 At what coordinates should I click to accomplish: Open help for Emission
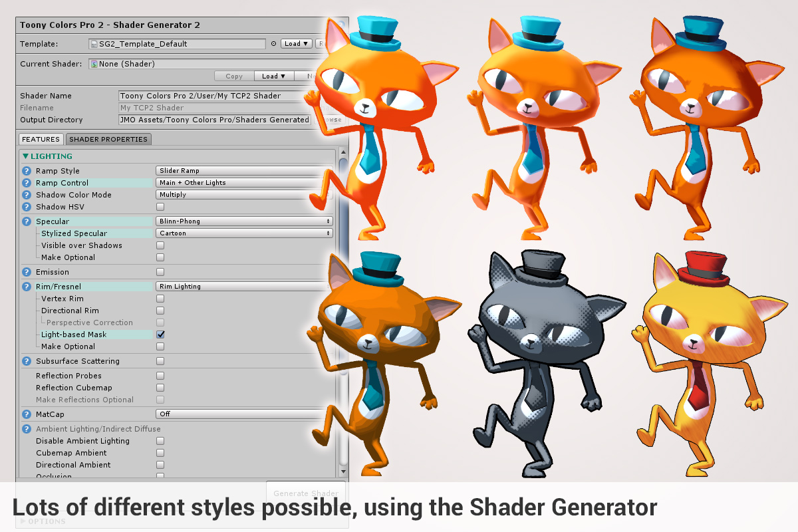coord(27,272)
